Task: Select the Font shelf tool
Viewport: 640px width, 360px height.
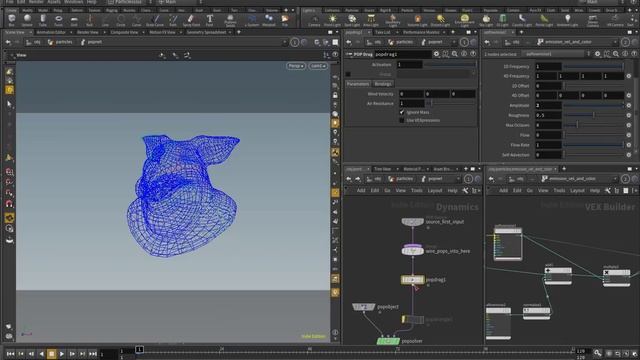Action: coord(209,20)
